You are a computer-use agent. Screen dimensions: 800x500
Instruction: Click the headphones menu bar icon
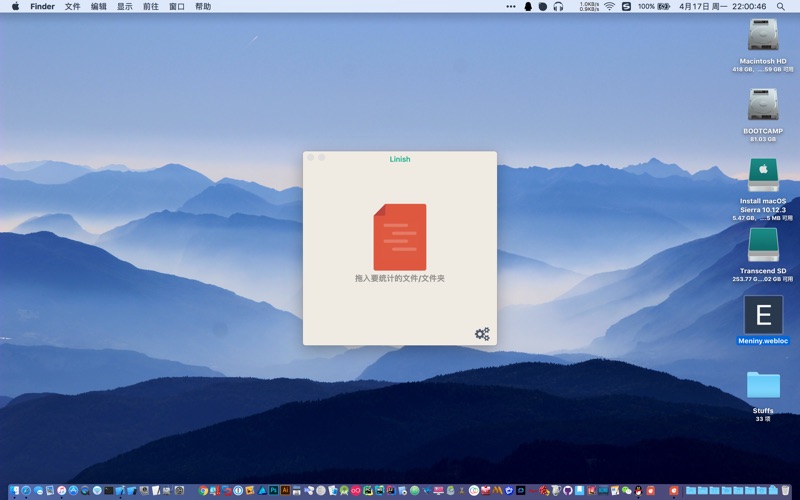click(558, 6)
